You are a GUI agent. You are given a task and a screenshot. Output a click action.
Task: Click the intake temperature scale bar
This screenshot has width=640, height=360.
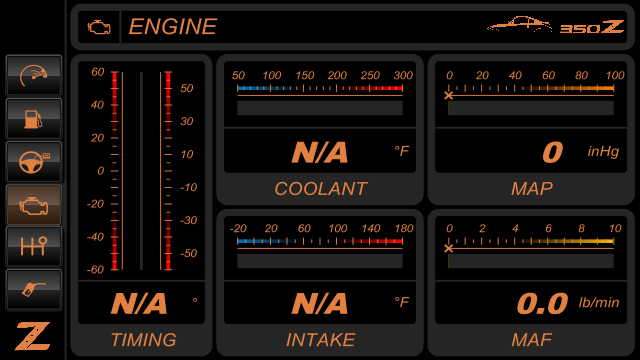tap(320, 241)
